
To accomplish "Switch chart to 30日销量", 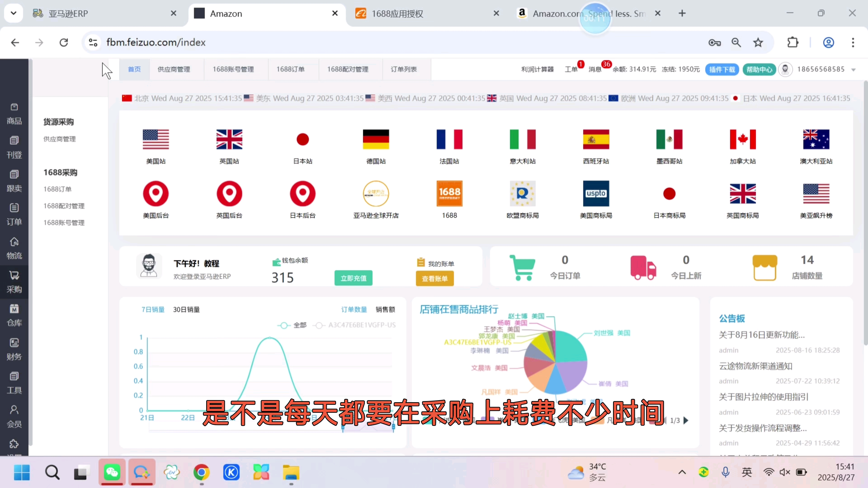I will (186, 310).
